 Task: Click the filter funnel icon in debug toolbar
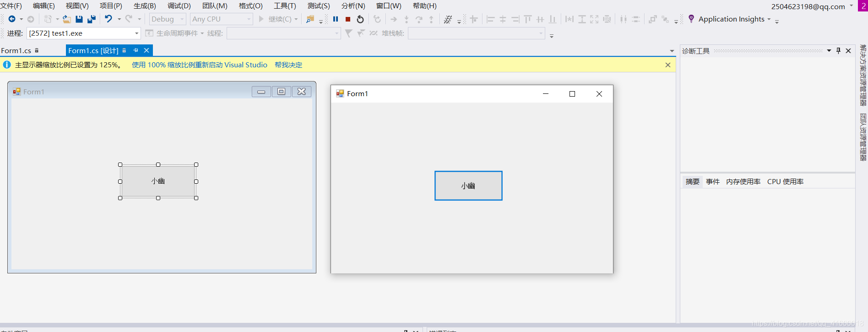tap(348, 33)
